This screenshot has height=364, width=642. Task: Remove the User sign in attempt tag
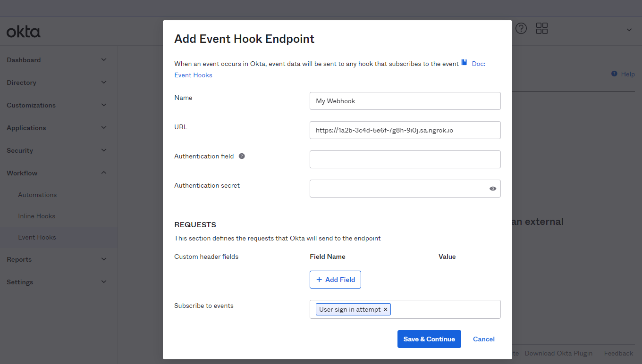pos(386,309)
